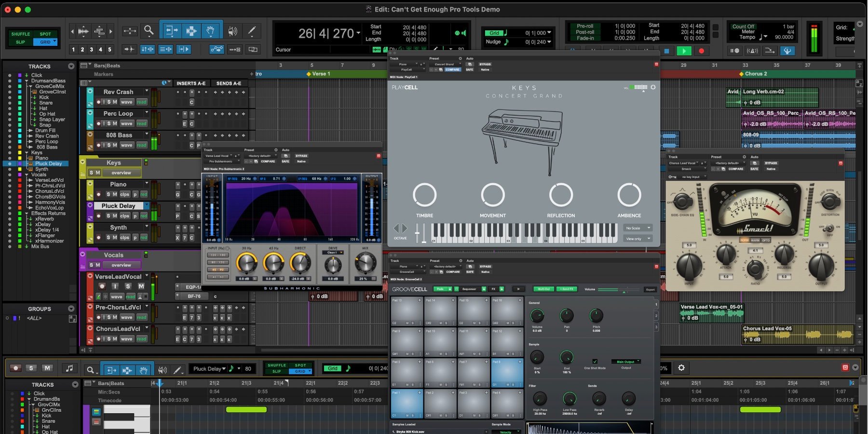868x434 pixels.
Task: Click the Record transport button
Action: click(x=701, y=51)
